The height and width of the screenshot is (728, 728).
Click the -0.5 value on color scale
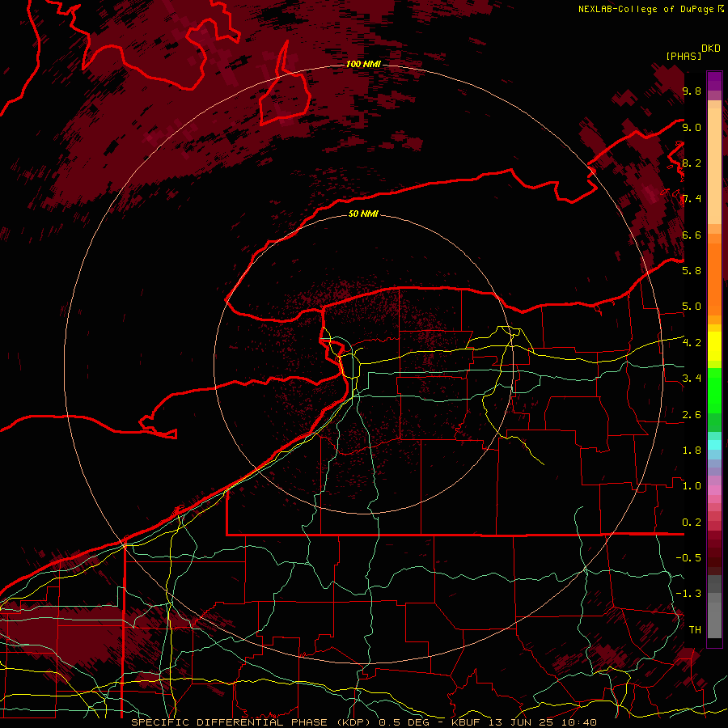coord(688,558)
